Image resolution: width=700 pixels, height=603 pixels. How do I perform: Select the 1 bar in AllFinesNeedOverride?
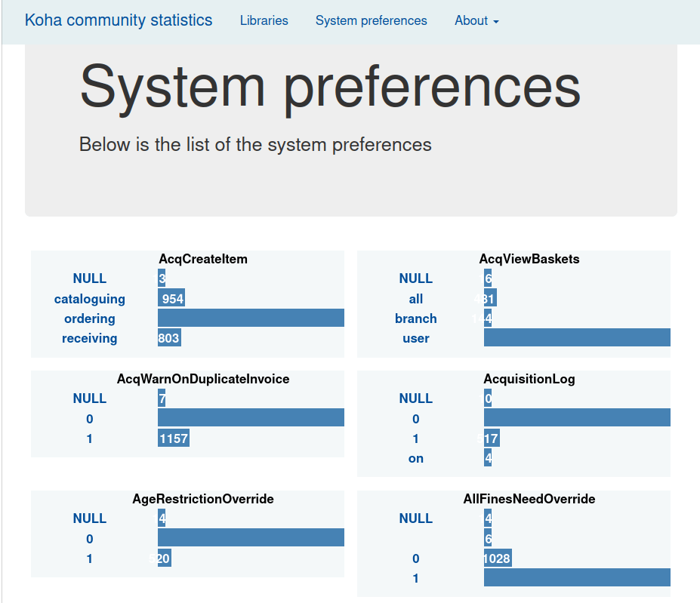coord(577,577)
